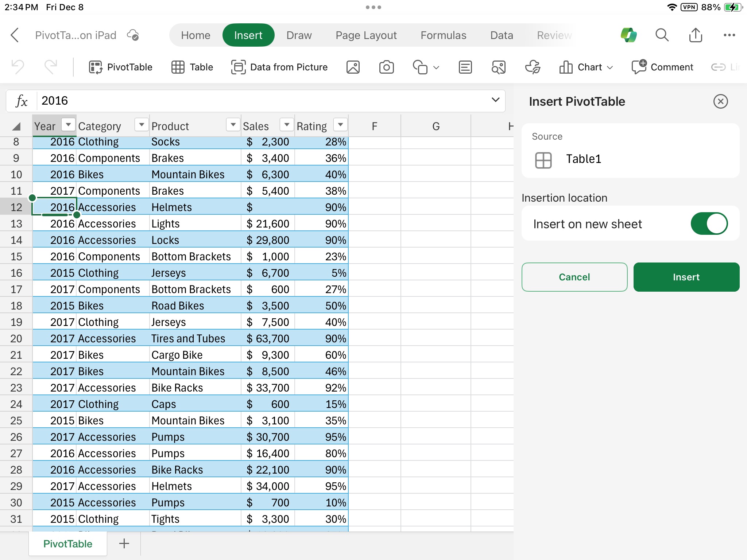Open the Formulas menu tab
This screenshot has width=747, height=560.
(443, 35)
